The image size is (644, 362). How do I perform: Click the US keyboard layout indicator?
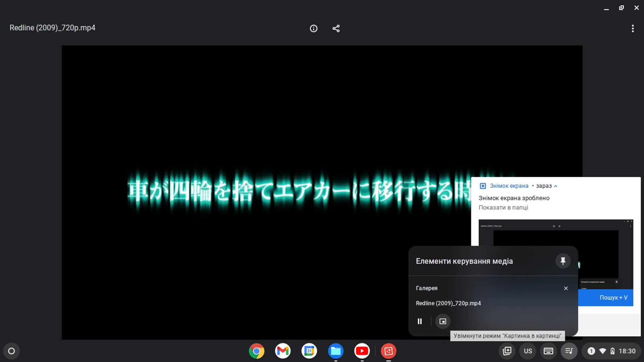pyautogui.click(x=528, y=351)
